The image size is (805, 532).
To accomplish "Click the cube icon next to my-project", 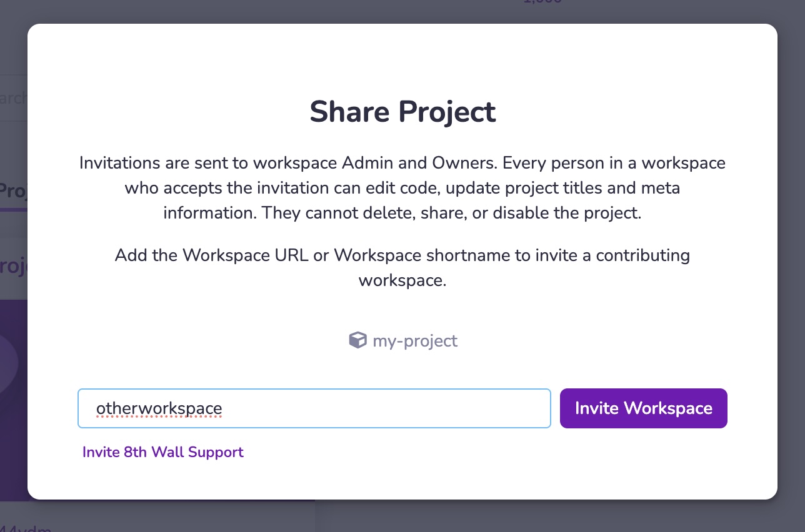I will (x=357, y=340).
